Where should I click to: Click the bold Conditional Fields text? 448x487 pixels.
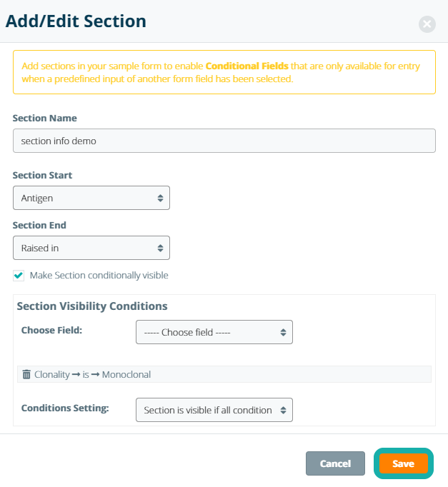point(247,66)
